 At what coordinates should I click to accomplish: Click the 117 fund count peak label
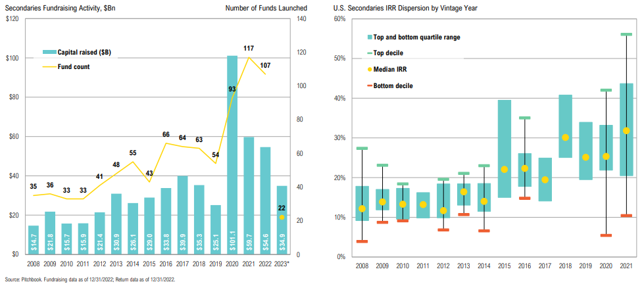coord(249,48)
